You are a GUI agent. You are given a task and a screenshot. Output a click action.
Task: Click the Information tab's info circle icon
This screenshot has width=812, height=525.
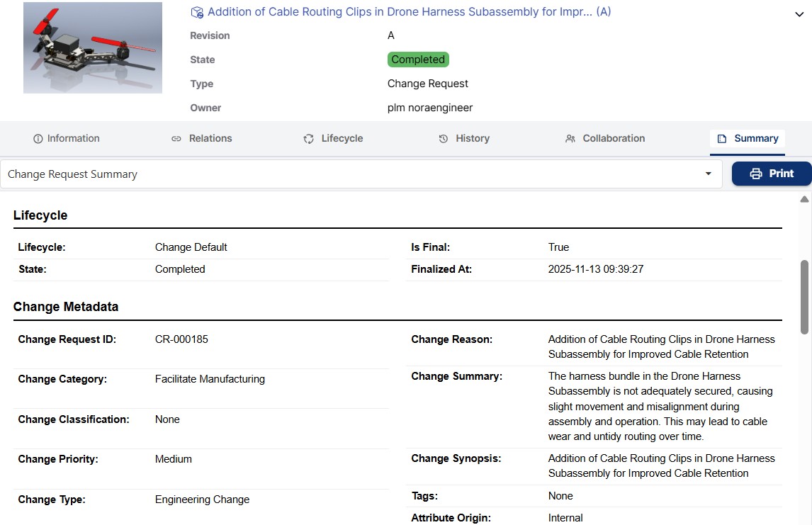click(38, 139)
